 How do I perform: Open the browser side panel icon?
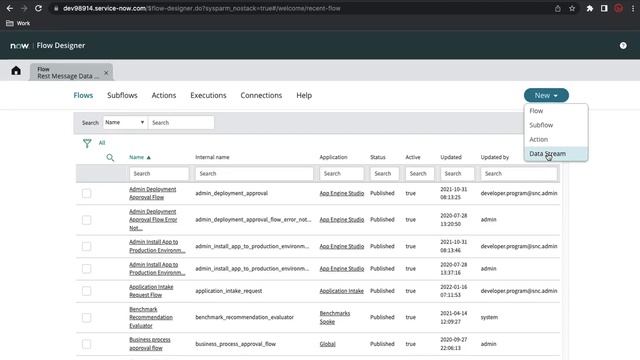coord(604,8)
